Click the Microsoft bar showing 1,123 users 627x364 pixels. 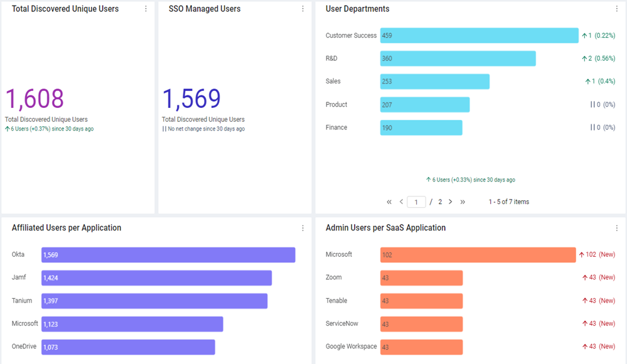[132, 324]
